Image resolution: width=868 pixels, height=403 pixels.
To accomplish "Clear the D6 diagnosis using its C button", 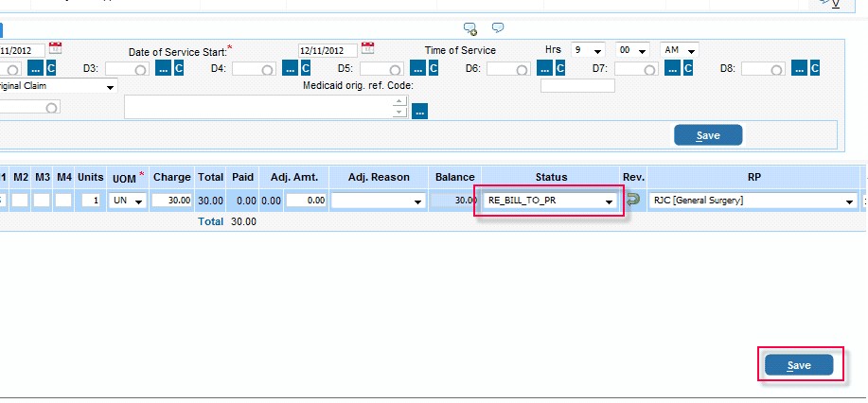I will tap(560, 68).
